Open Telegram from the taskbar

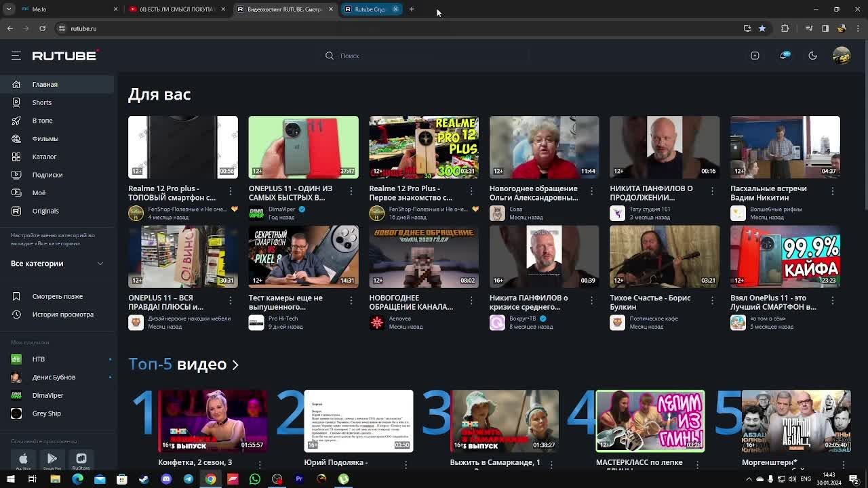[x=189, y=479]
